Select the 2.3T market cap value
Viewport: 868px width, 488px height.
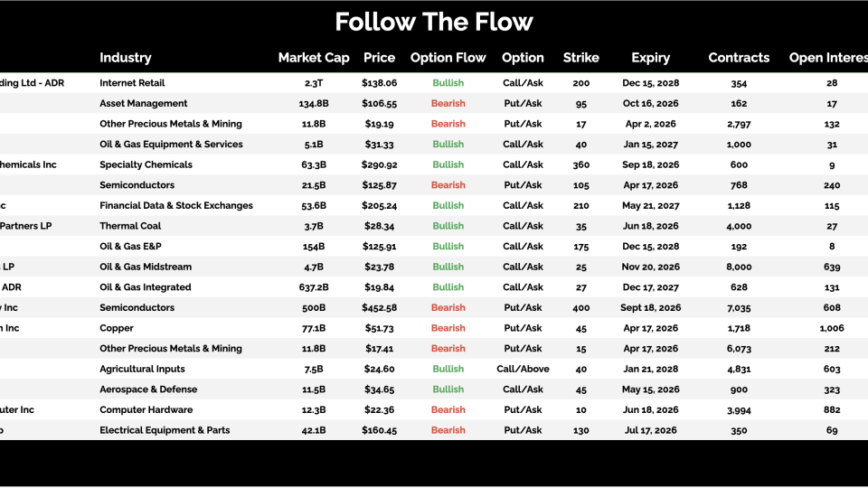[x=313, y=83]
